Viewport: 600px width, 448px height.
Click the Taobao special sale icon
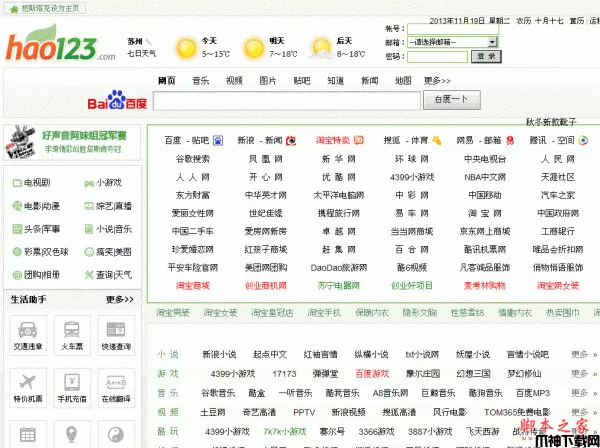359,140
